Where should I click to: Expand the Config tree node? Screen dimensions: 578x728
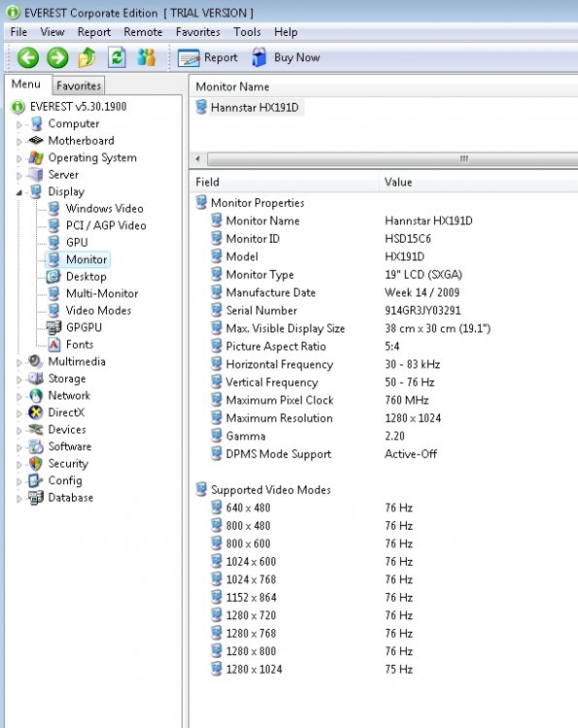pyautogui.click(x=19, y=481)
